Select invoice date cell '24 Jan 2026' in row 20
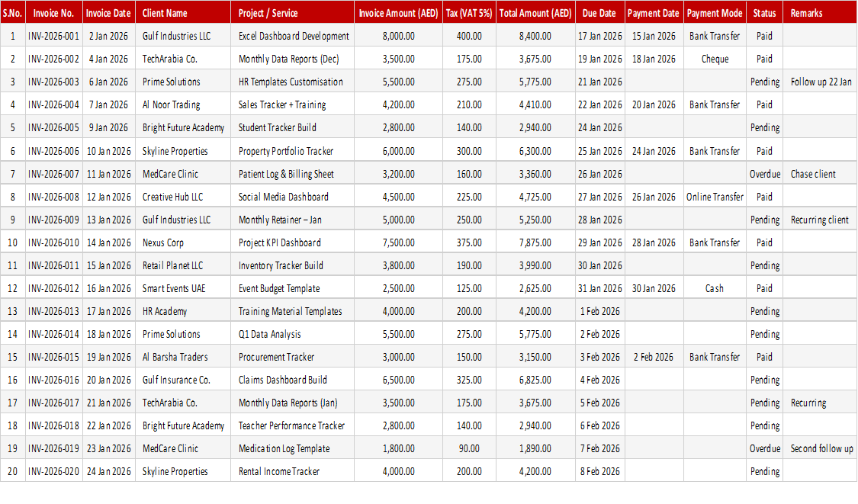Screen dimensions: 858x504 click(108, 471)
